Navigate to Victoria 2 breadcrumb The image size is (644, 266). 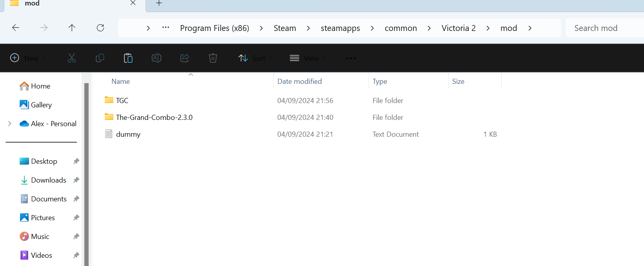[458, 28]
